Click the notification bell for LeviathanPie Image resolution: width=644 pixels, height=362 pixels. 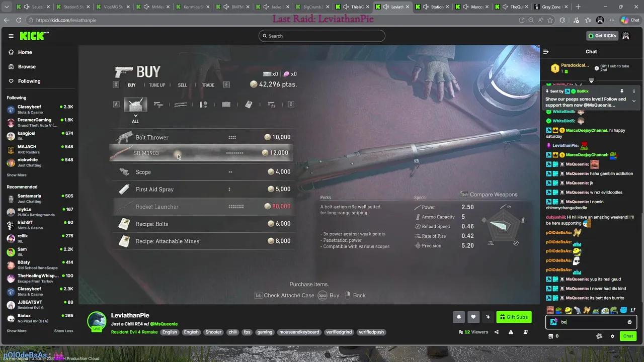pyautogui.click(x=459, y=317)
